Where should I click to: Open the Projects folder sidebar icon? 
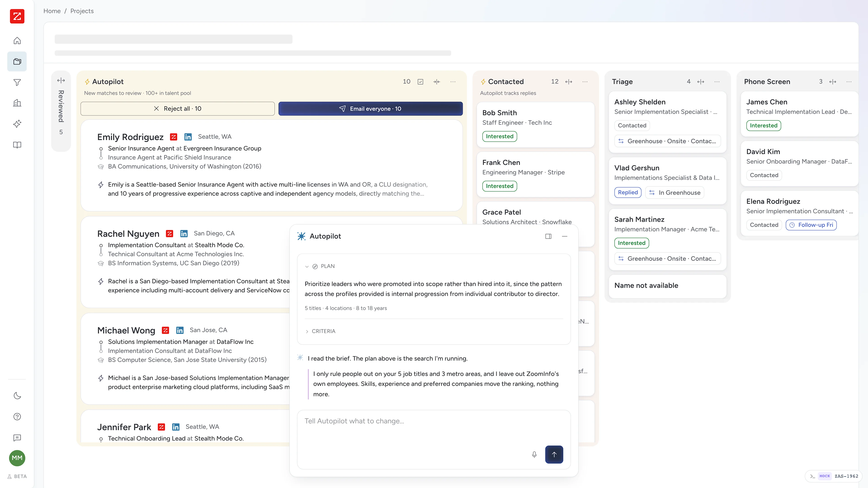click(17, 62)
